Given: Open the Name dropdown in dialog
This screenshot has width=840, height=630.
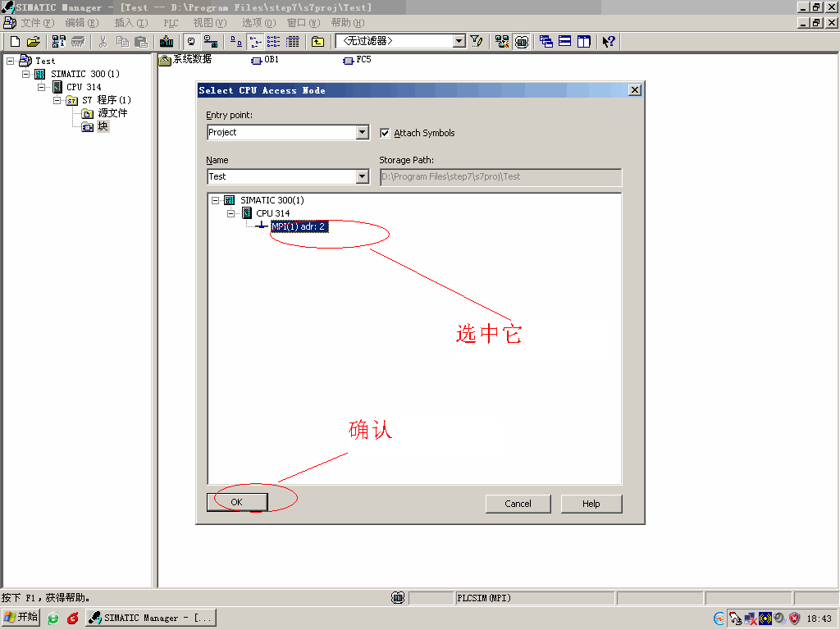Looking at the screenshot, I should pyautogui.click(x=363, y=176).
